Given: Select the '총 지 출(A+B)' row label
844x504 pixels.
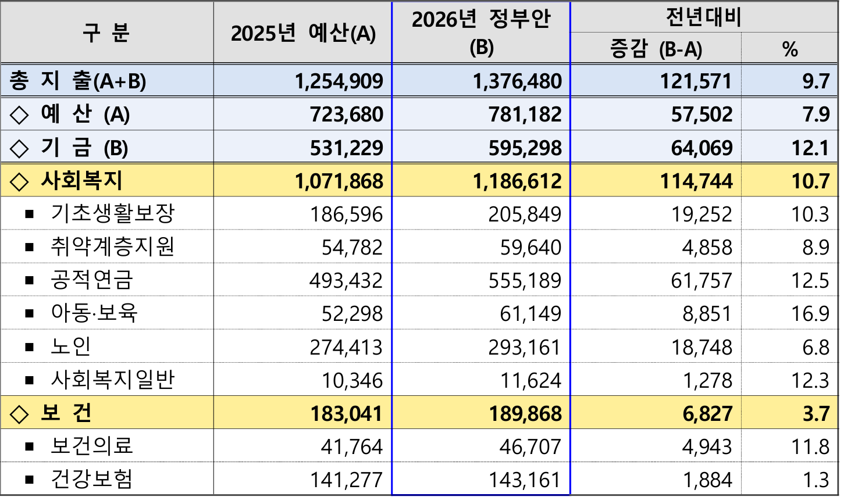Looking at the screenshot, I should coord(77,81).
